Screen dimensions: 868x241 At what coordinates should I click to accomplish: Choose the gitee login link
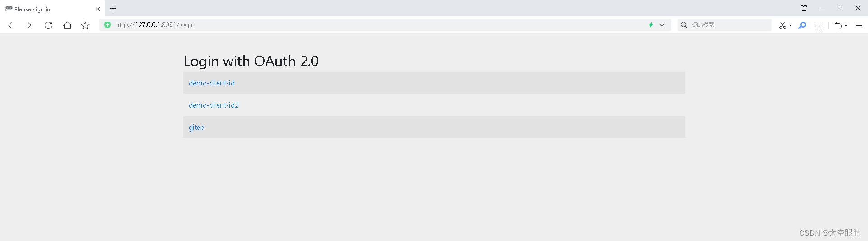[196, 128]
